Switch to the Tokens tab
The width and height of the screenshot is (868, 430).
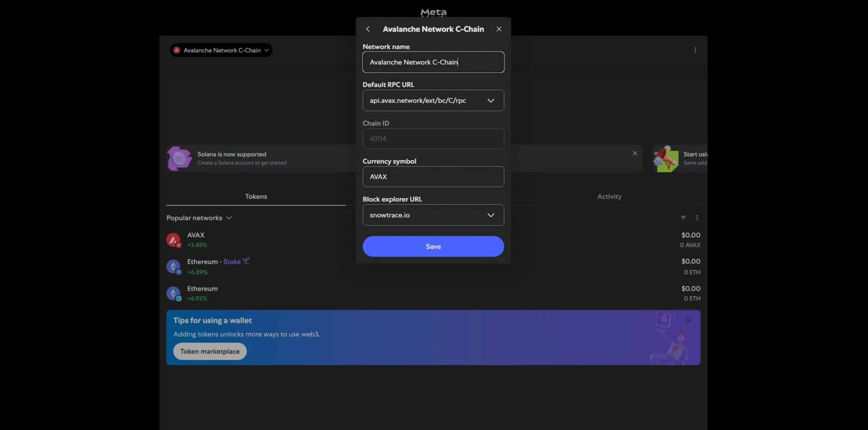click(x=256, y=197)
